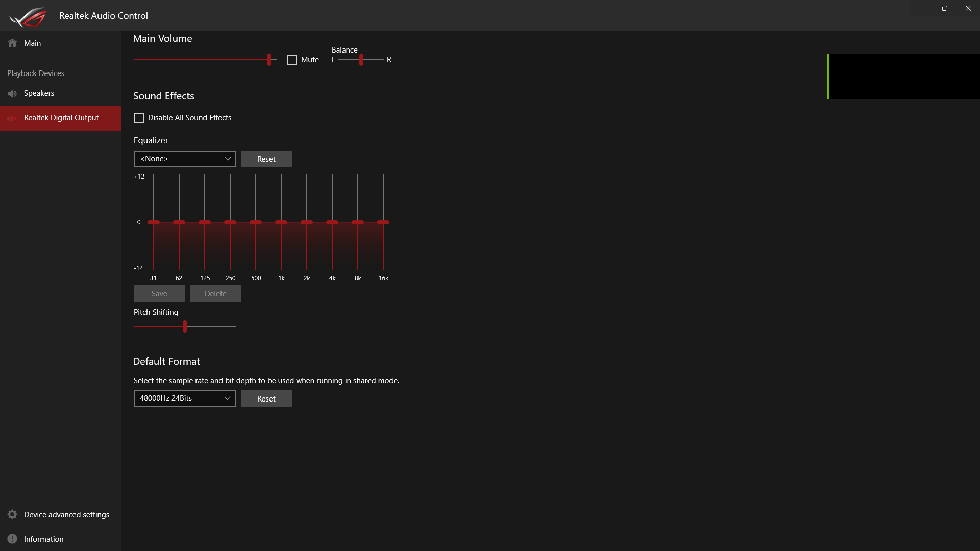980x551 pixels.
Task: Open the Information page
Action: pyautogui.click(x=60, y=539)
